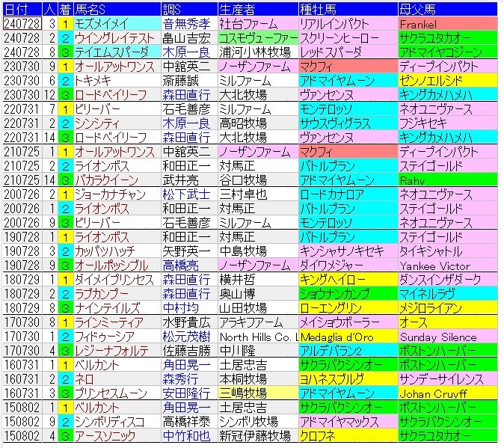Image resolution: width=504 pixels, height=448 pixels.
Task: Click horse name ラブカンプー
Action: pyautogui.click(x=117, y=294)
